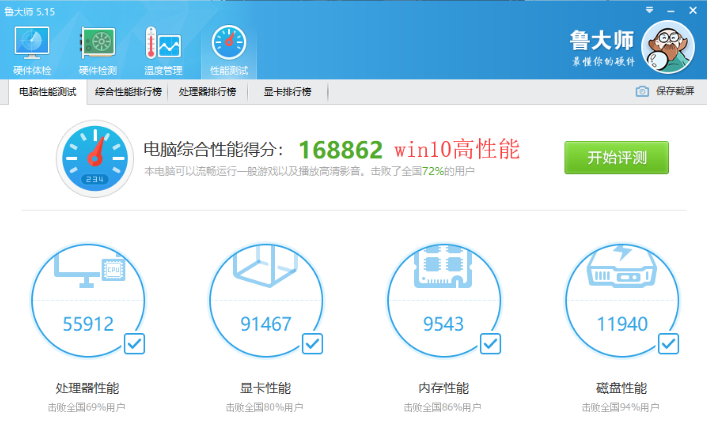Click the 鲁大师 brand logo text
Image resolution: width=707 pixels, height=434 pixels.
coord(601,41)
